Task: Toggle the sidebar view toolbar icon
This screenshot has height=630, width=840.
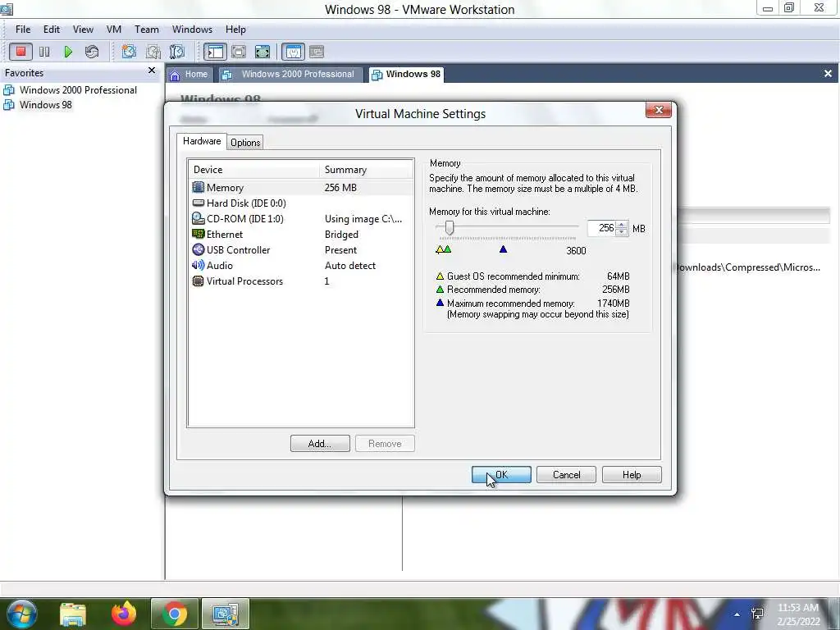Action: pos(216,52)
